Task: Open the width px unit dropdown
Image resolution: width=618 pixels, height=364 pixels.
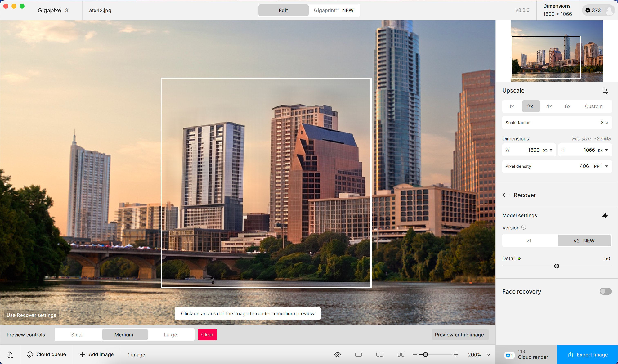Action: coord(551,150)
